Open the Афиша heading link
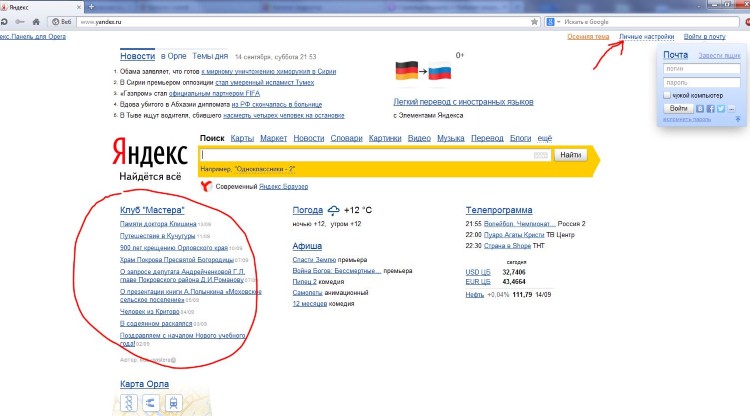This screenshot has height=416, width=750. point(307,246)
